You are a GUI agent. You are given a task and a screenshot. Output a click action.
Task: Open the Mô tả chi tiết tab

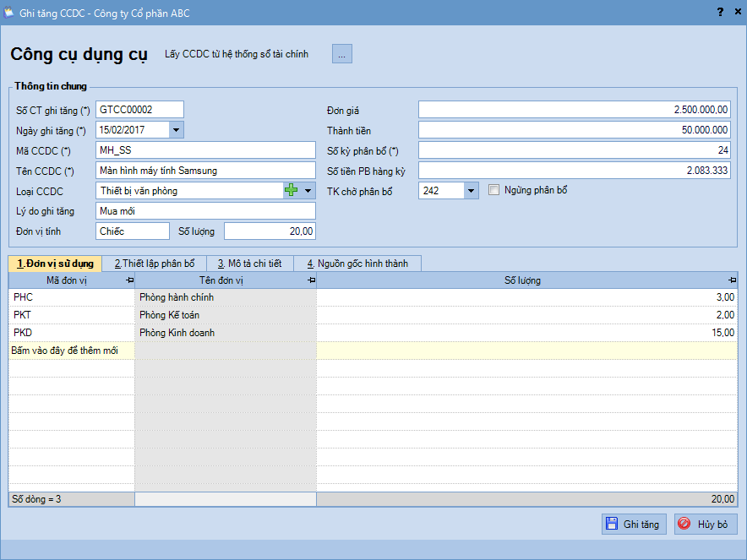249,264
